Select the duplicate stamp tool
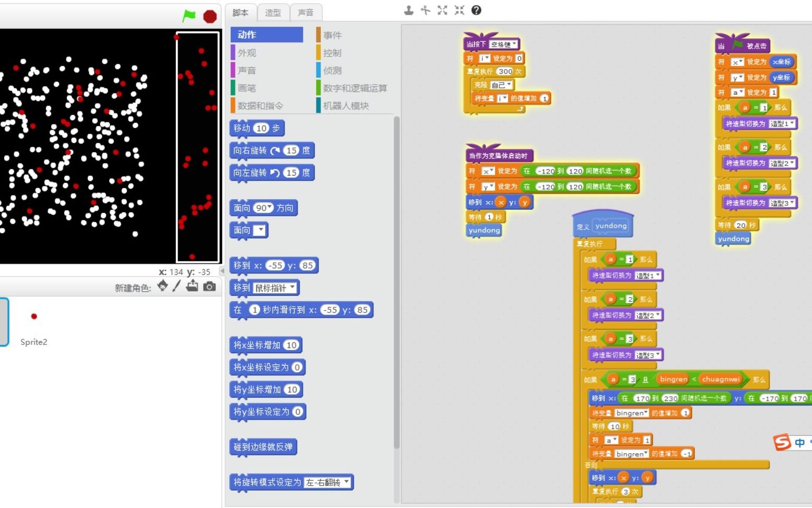812x508 pixels. pyautogui.click(x=409, y=10)
